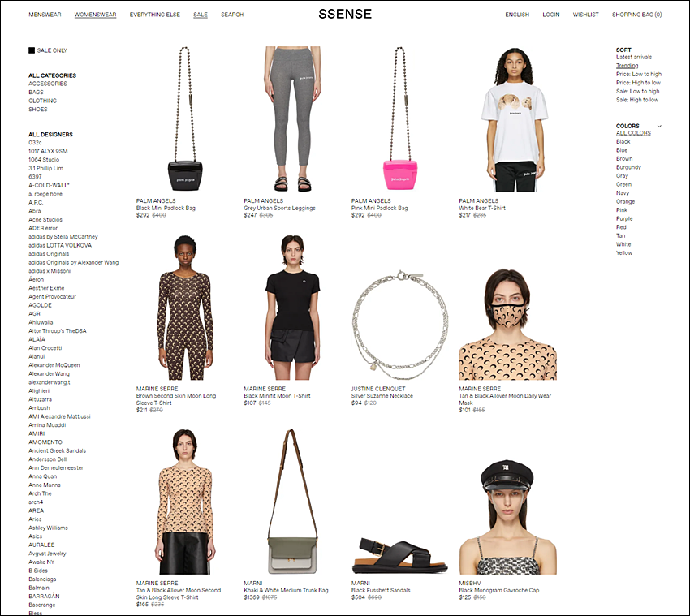This screenshot has width=690, height=616.
Task: Filter by color Green
Action: coord(623,184)
